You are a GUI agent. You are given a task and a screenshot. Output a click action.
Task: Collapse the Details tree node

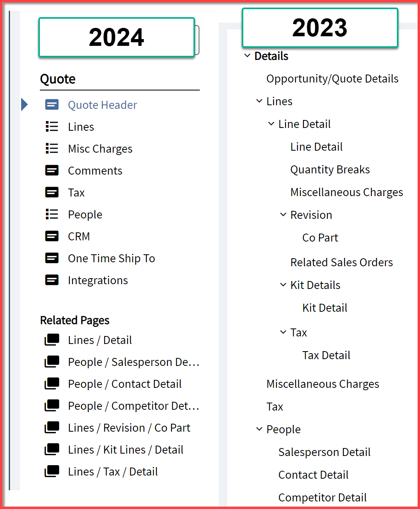(x=247, y=56)
